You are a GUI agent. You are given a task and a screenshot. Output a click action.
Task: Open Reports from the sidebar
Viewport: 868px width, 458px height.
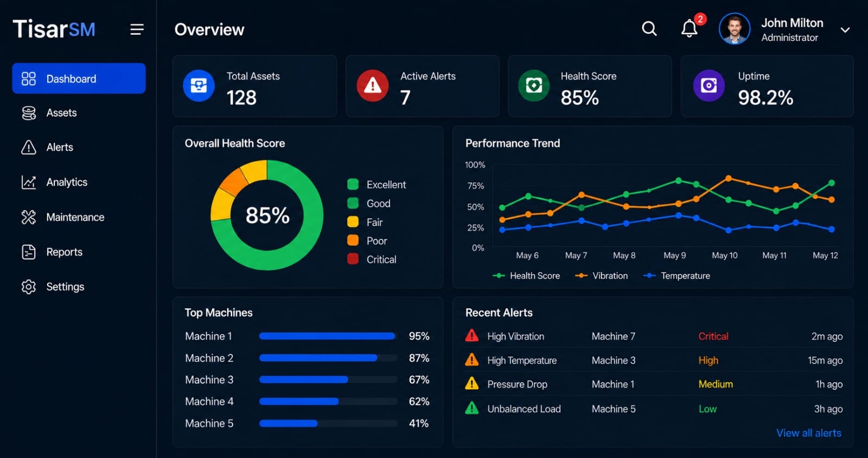click(65, 252)
